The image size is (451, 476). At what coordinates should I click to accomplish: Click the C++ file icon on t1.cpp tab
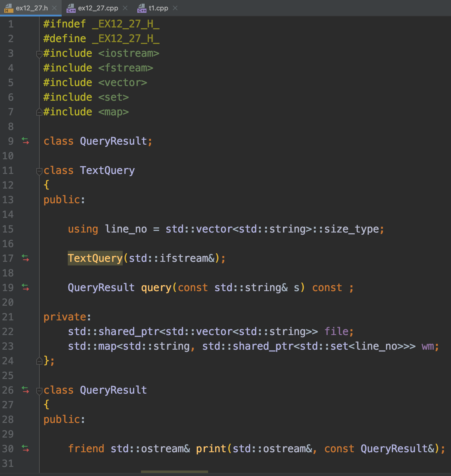point(142,8)
